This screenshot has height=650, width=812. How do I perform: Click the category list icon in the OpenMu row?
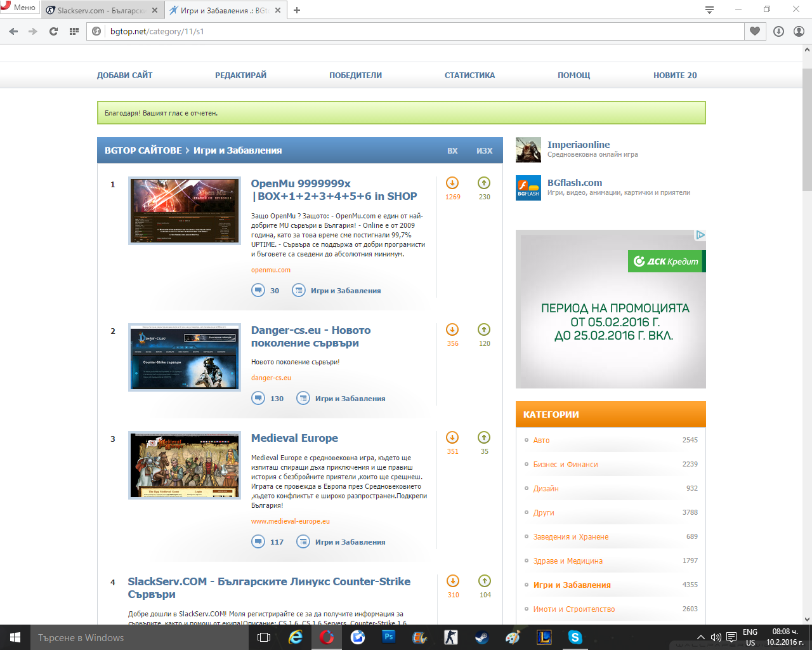click(x=299, y=290)
